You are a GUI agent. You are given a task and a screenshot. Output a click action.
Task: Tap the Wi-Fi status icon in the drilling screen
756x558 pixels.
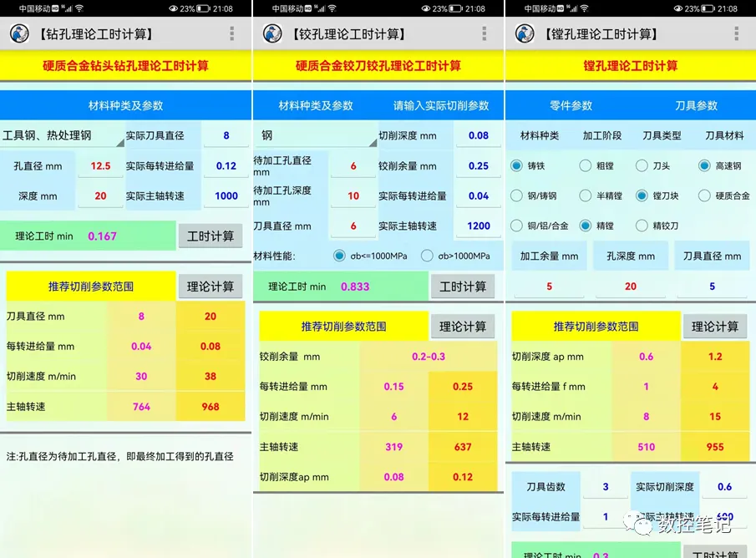[79, 8]
